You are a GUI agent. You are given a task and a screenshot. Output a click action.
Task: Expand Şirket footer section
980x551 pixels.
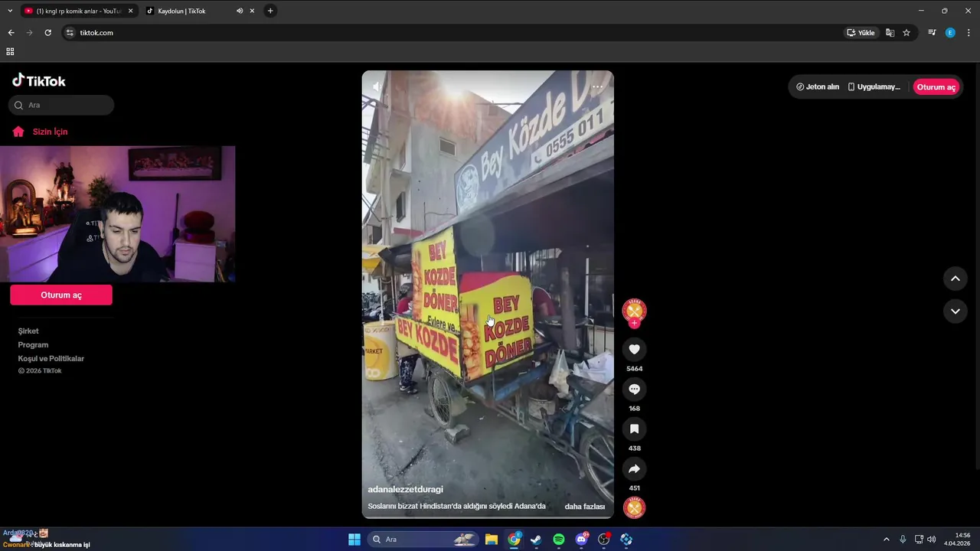pyautogui.click(x=28, y=331)
